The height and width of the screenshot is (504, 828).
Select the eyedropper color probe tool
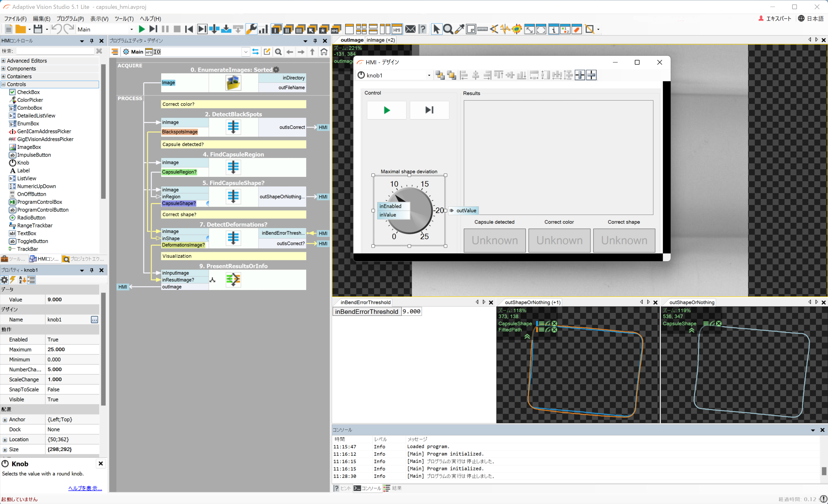point(459,29)
